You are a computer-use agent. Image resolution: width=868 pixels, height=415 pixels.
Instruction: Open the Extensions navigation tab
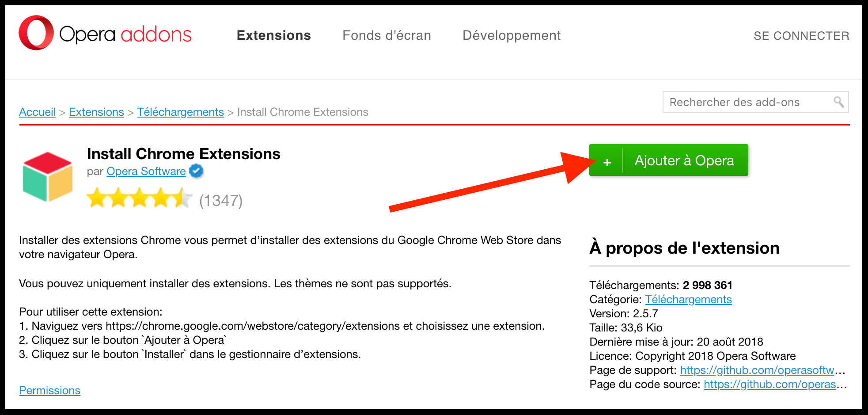(x=274, y=35)
